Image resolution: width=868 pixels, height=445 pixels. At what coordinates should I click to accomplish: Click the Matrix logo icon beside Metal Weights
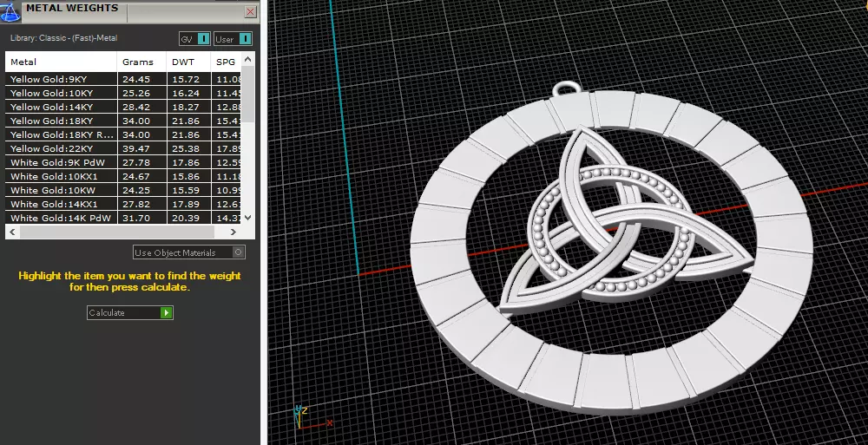point(10,11)
